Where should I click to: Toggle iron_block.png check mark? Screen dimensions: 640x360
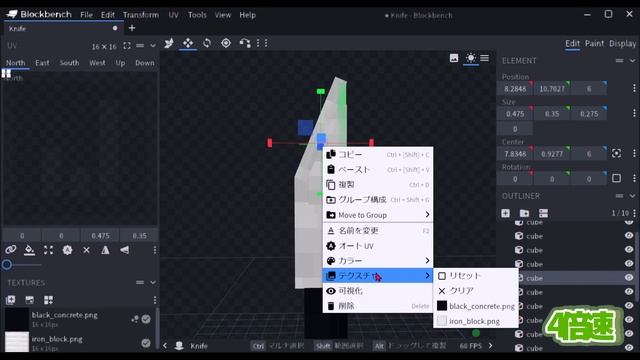tap(146, 343)
